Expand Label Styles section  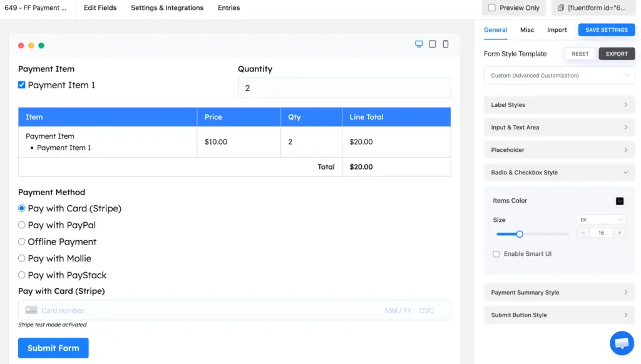pos(559,105)
